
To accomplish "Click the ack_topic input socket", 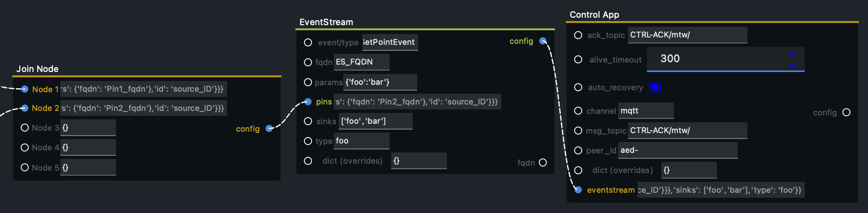I will (x=578, y=35).
